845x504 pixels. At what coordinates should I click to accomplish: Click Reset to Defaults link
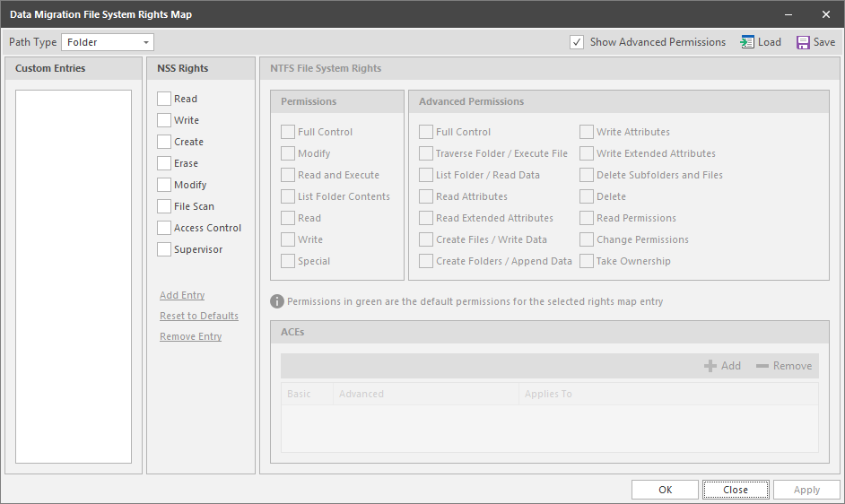point(199,316)
